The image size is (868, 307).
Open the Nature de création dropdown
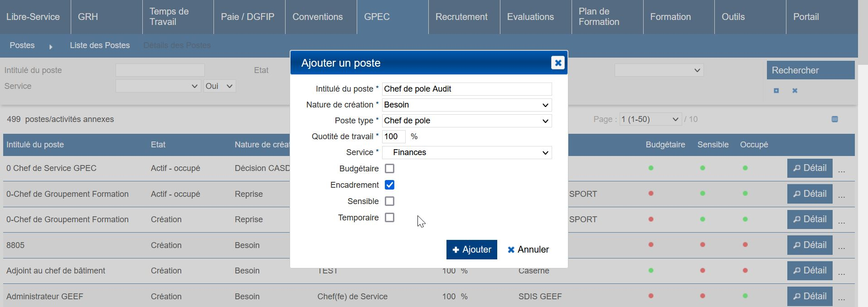tap(466, 105)
